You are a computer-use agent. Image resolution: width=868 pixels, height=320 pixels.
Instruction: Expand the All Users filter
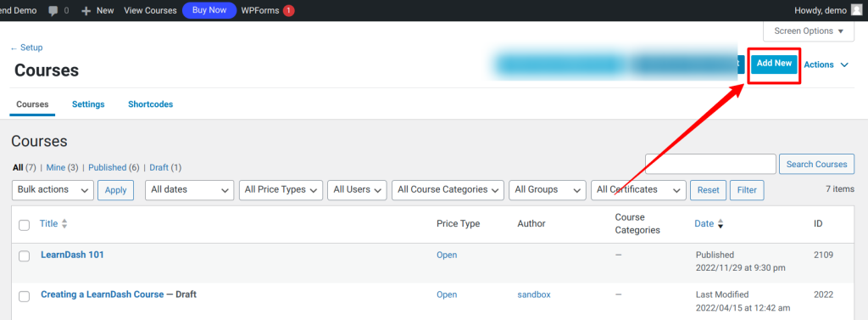pos(357,189)
